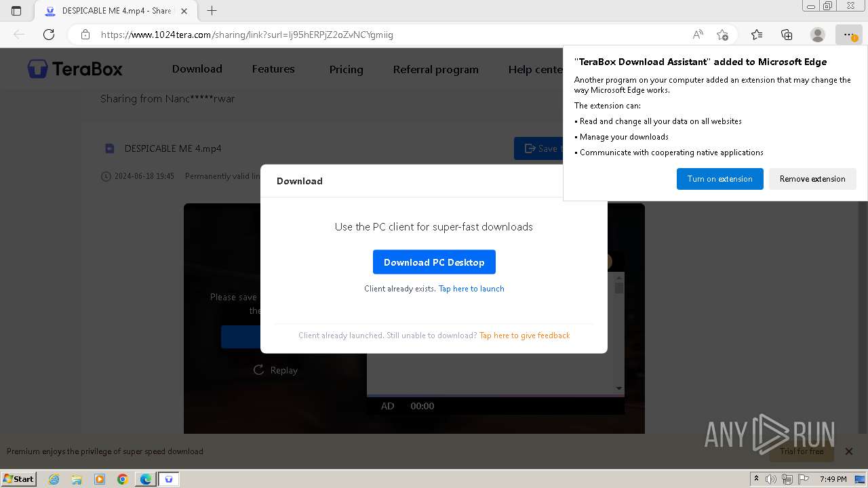This screenshot has height=488, width=868.
Task: Open the Help center menu item
Action: click(535, 69)
